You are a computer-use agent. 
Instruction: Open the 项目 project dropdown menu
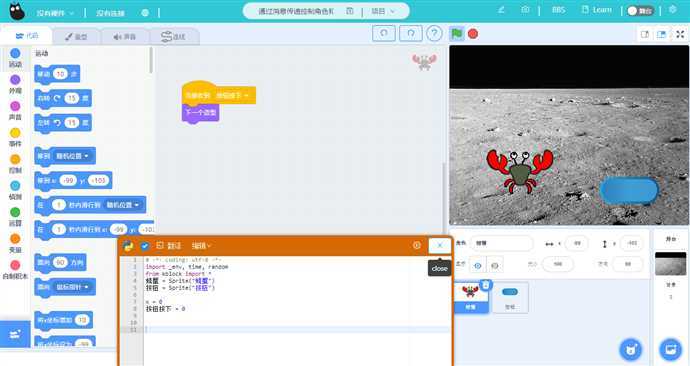click(383, 11)
